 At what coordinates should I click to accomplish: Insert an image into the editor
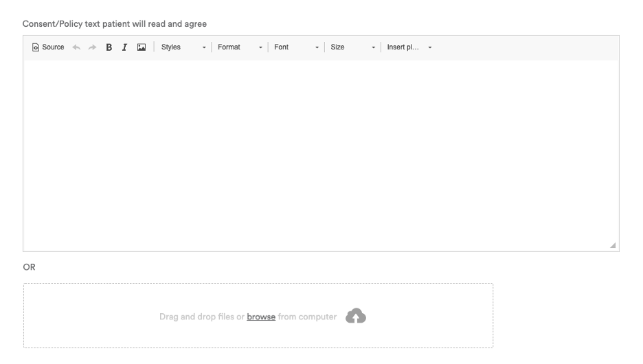point(142,47)
